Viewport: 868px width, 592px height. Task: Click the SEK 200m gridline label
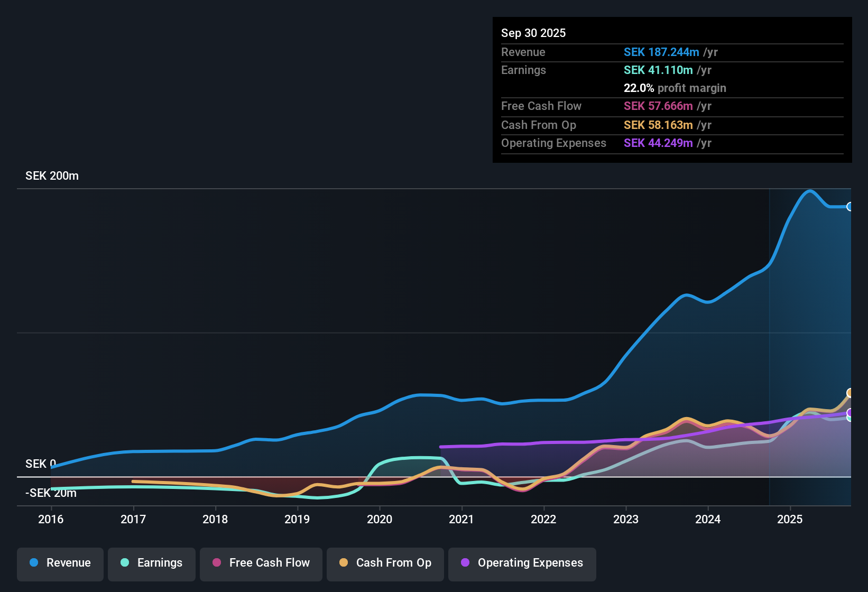(x=51, y=175)
